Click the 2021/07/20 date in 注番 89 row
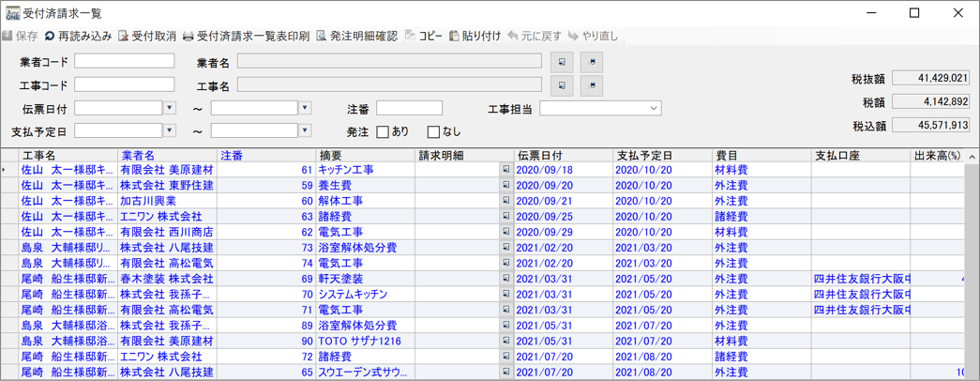This screenshot has width=980, height=381. tap(662, 326)
